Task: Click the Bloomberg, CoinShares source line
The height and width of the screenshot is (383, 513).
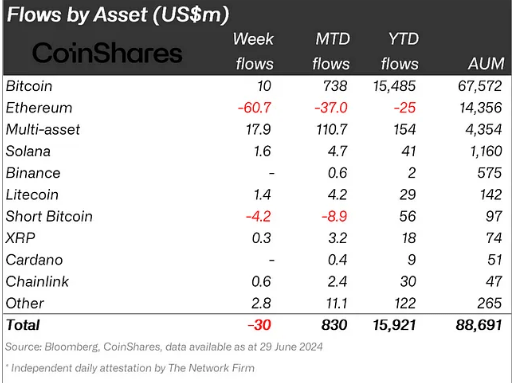Action: pyautogui.click(x=164, y=347)
